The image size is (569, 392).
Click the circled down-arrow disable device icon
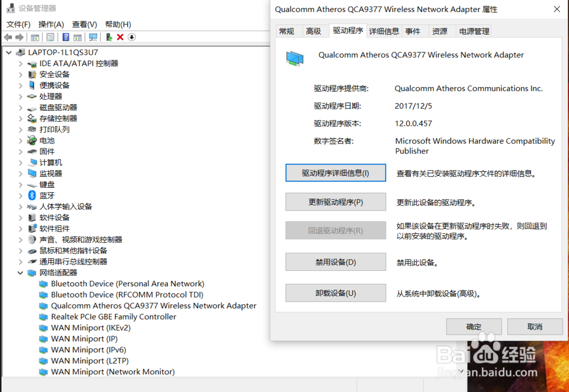point(132,37)
